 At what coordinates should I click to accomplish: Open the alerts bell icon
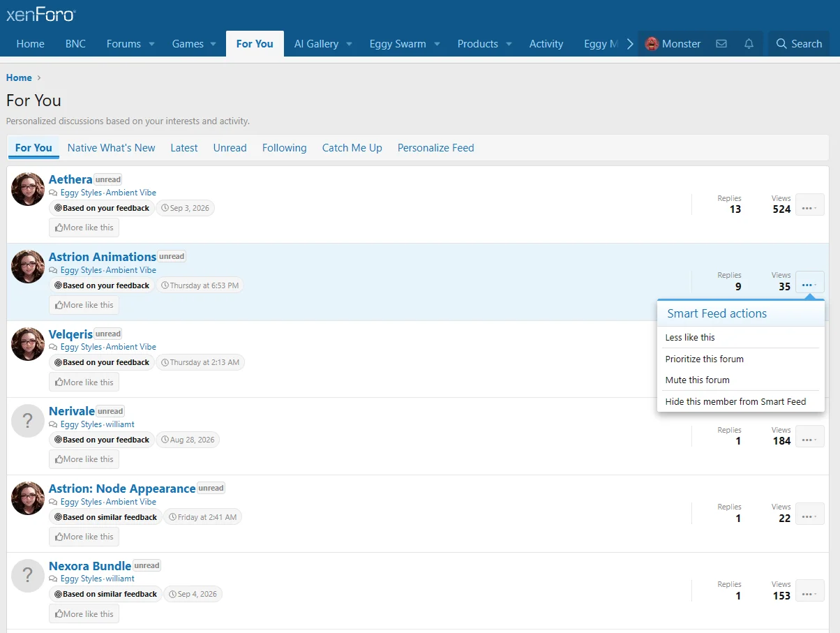(749, 44)
